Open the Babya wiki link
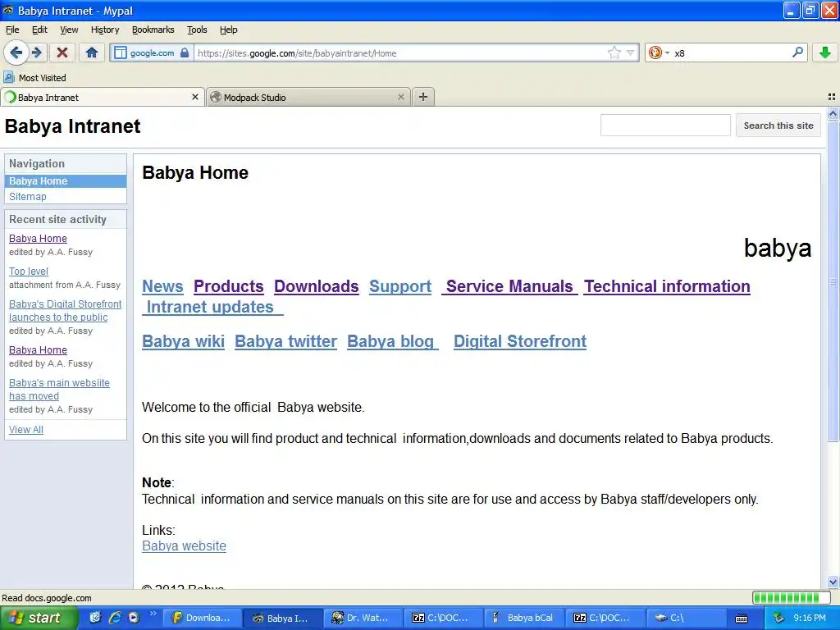840x630 pixels. (x=183, y=342)
